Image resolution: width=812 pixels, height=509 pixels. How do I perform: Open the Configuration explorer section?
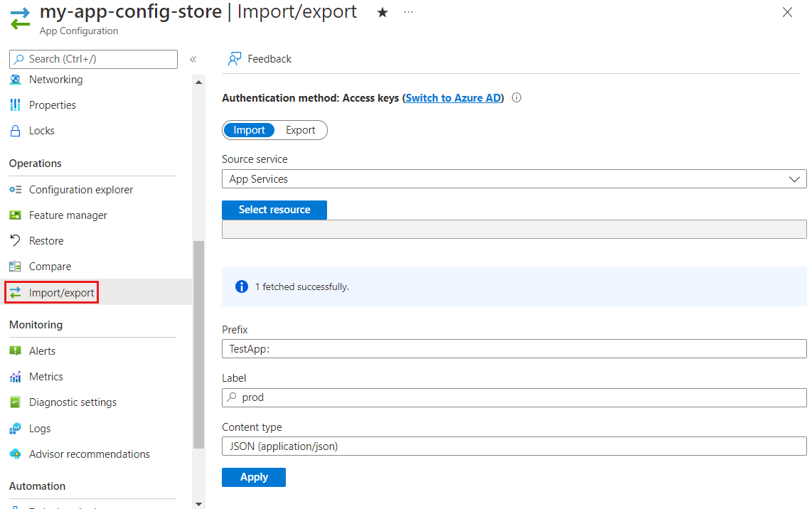click(80, 189)
